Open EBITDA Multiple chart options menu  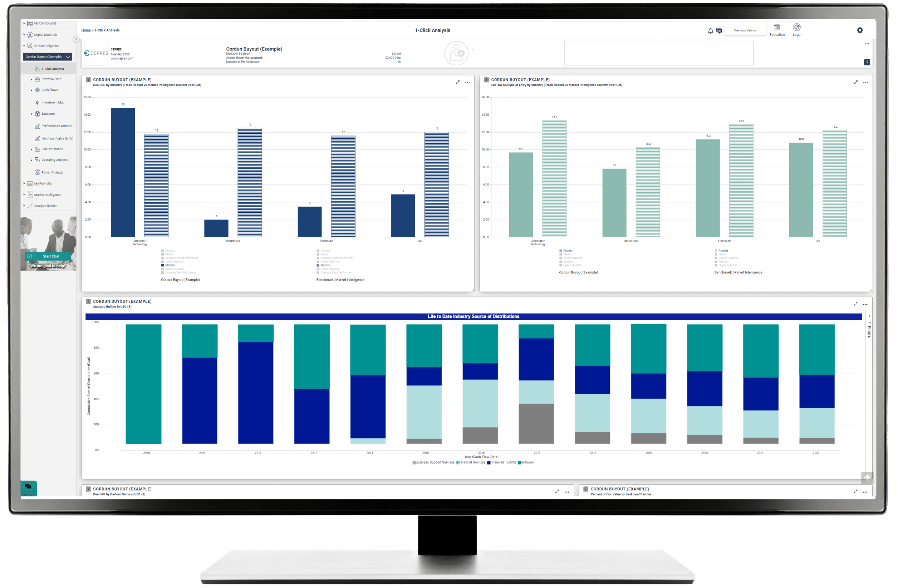coord(865,83)
